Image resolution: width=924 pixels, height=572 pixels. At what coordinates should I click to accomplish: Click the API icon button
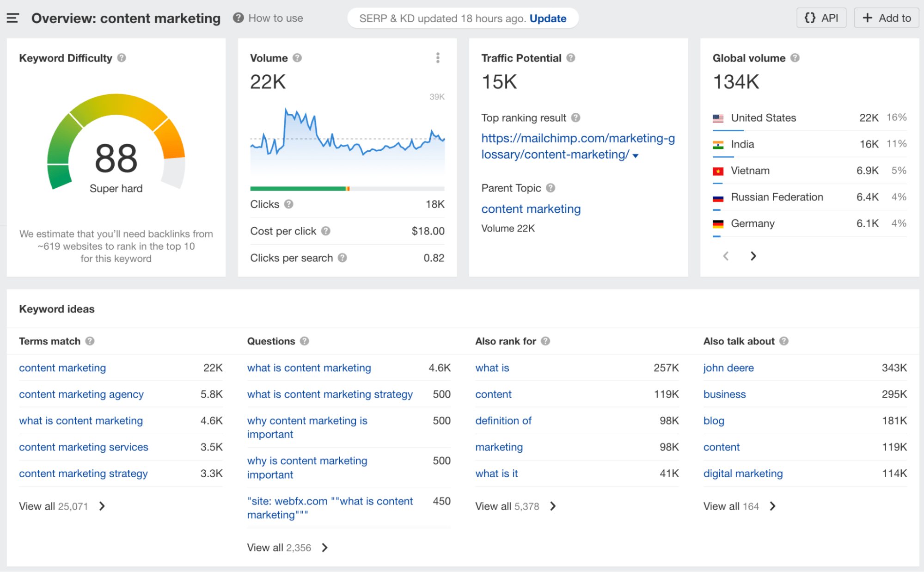pos(821,18)
